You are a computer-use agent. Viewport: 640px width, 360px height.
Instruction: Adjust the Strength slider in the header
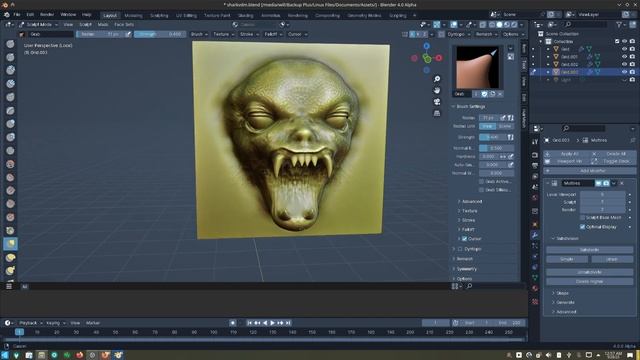pos(160,34)
